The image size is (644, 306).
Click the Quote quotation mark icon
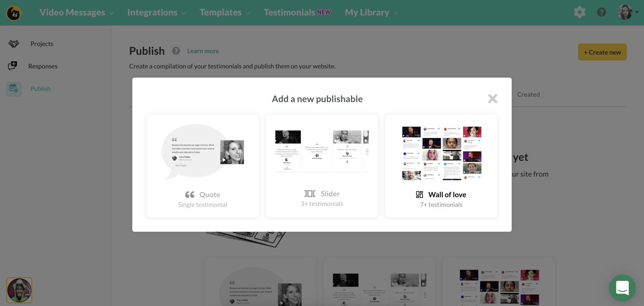pyautogui.click(x=190, y=195)
